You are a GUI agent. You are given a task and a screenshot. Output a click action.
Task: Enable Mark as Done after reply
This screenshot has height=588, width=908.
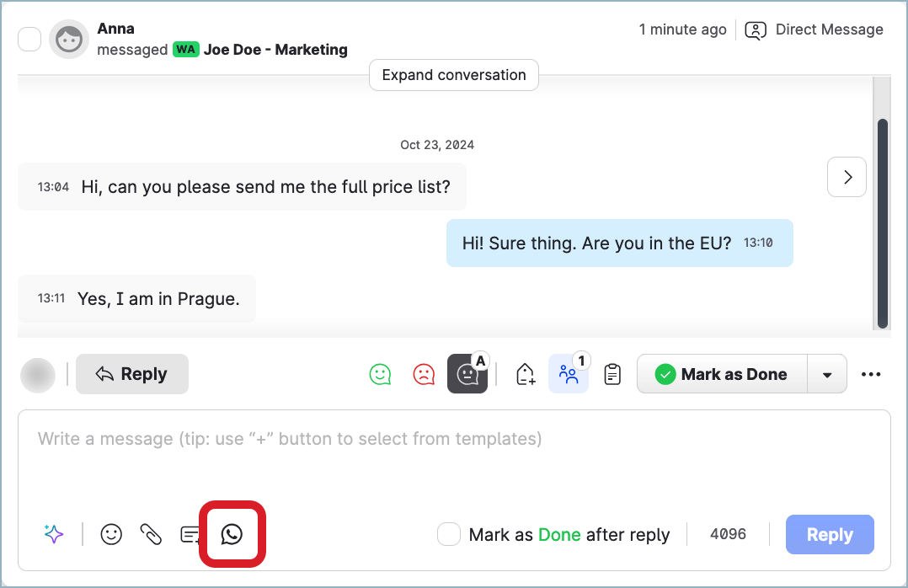[448, 534]
